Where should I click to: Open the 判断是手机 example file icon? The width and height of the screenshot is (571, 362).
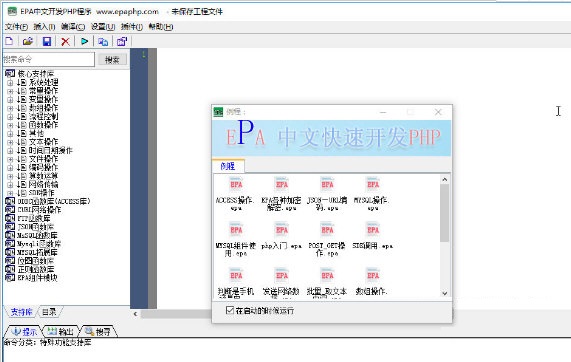coord(236,275)
